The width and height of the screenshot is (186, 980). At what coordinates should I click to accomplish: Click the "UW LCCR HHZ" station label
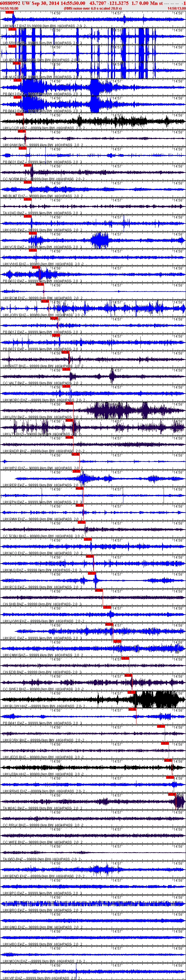[15, 128]
